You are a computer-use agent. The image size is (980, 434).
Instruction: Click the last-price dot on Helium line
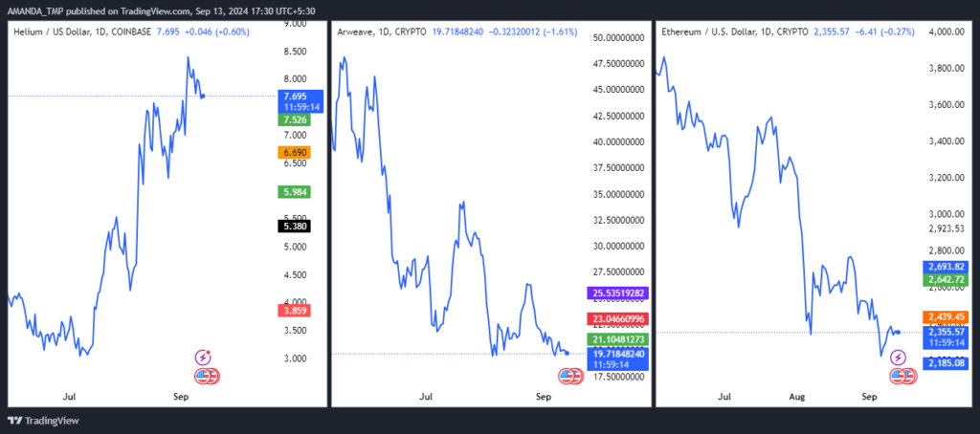(x=203, y=97)
